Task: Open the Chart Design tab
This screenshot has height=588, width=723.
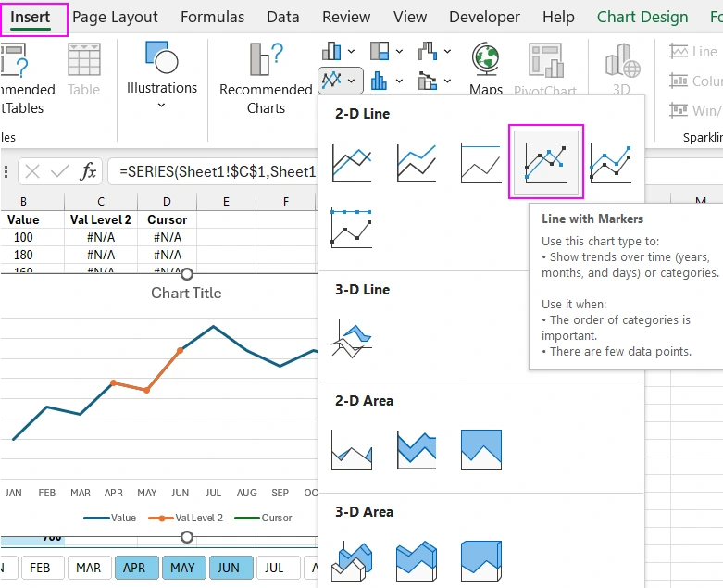Action: 642,17
